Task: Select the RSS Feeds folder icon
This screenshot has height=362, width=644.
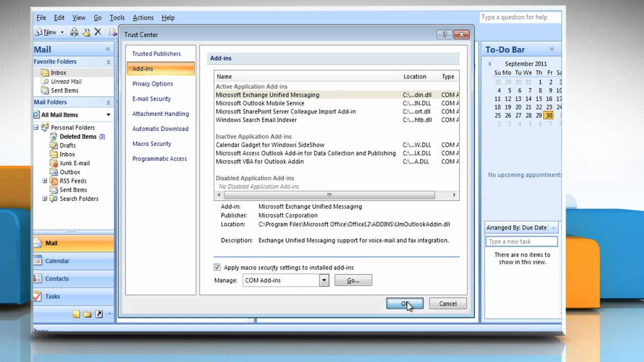Action: click(x=54, y=181)
